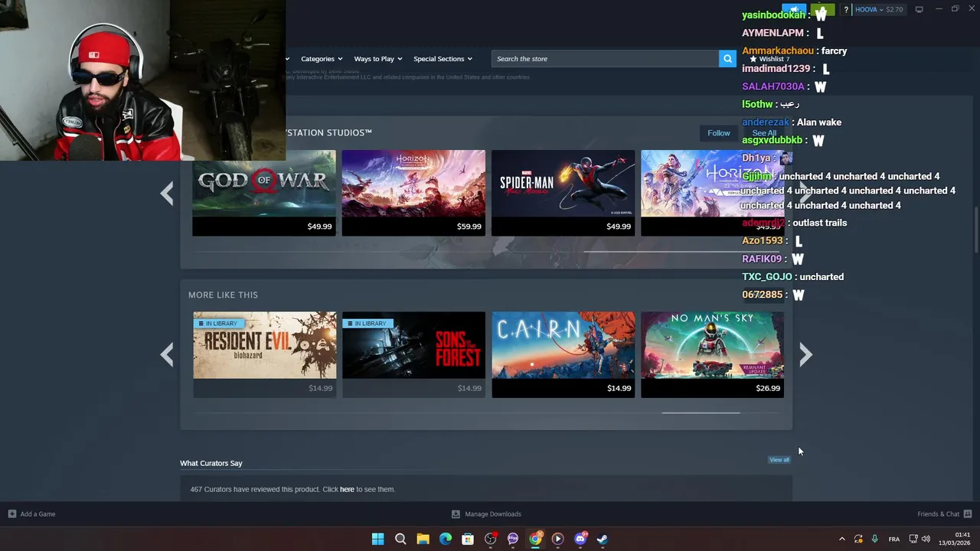Switch to Google Chrome in taskbar
Screen dimensions: 980x551
point(536,539)
